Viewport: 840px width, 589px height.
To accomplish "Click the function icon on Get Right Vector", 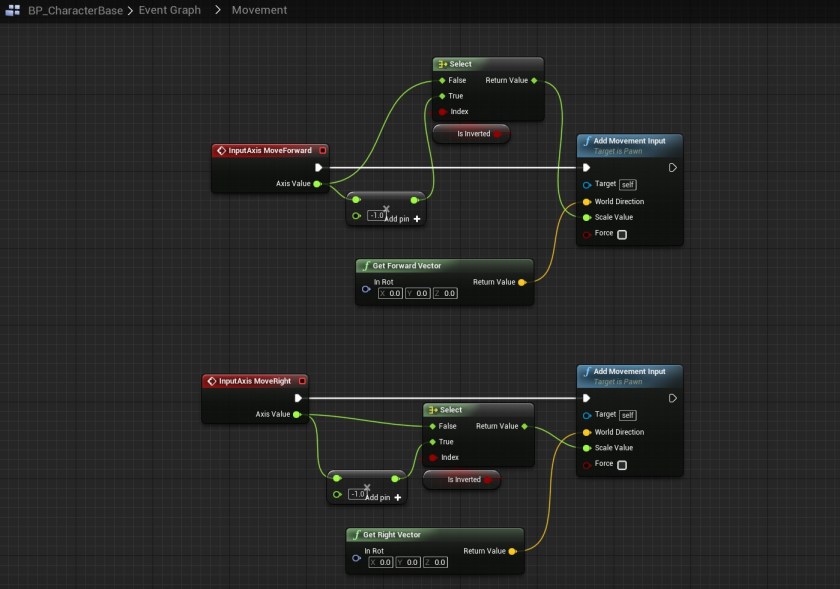I will coord(357,535).
